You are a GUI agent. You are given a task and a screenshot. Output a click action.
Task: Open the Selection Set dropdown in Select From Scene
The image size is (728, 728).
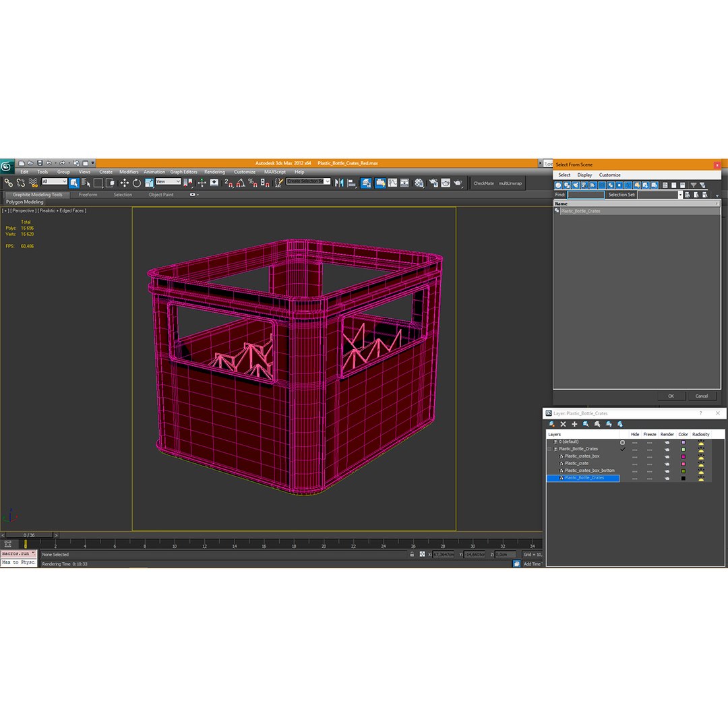679,195
